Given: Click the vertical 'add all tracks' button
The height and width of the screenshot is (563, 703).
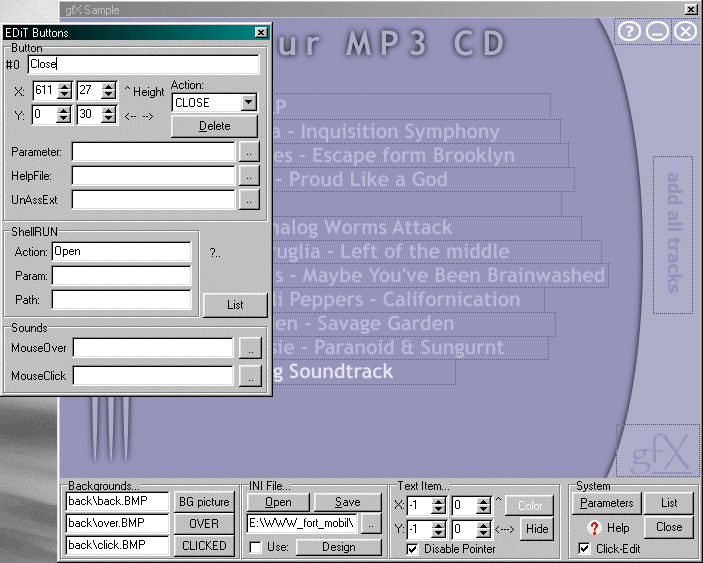Looking at the screenshot, I should coord(673,234).
